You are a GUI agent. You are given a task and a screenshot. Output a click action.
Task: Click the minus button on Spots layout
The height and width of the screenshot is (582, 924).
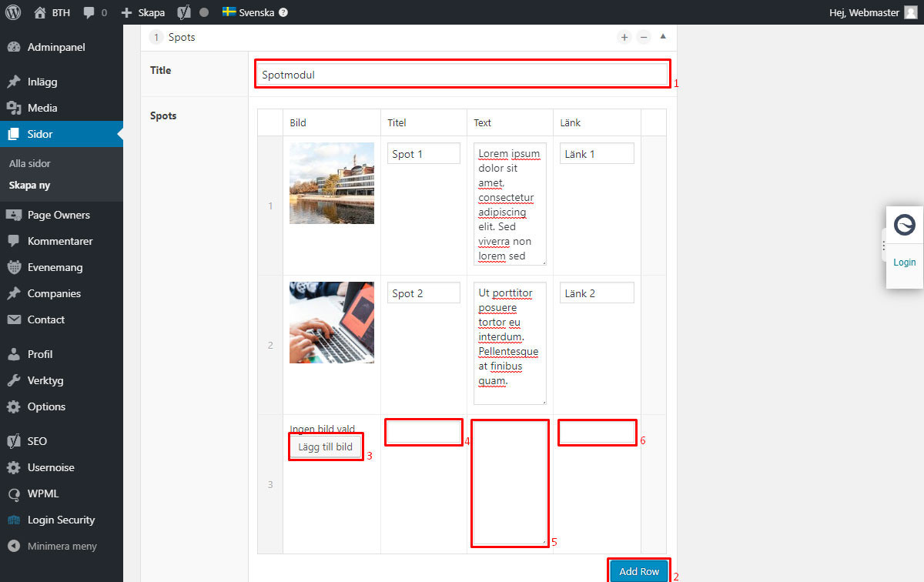(x=644, y=37)
